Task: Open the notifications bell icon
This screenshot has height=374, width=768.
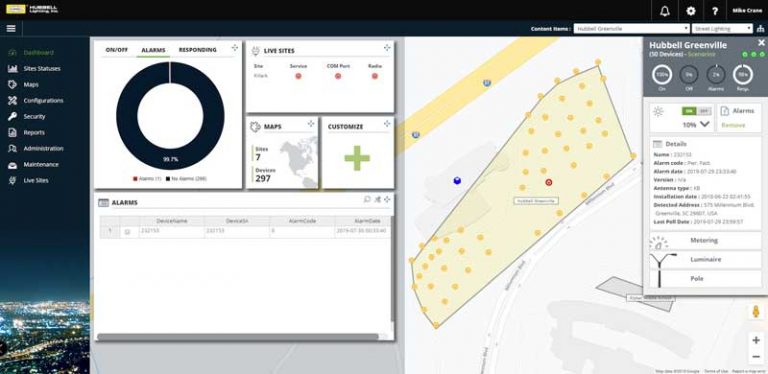Action: point(665,11)
